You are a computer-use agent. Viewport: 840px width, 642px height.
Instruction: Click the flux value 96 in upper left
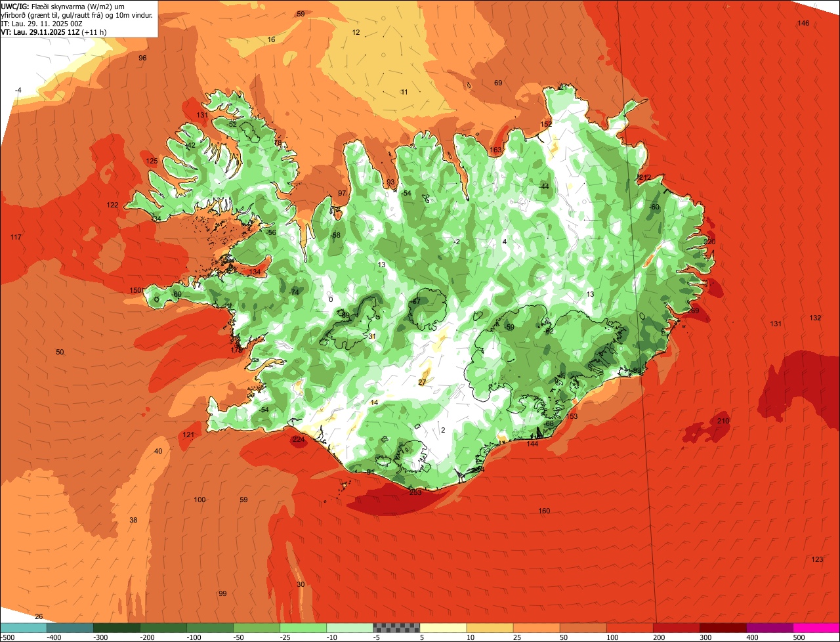(x=142, y=58)
